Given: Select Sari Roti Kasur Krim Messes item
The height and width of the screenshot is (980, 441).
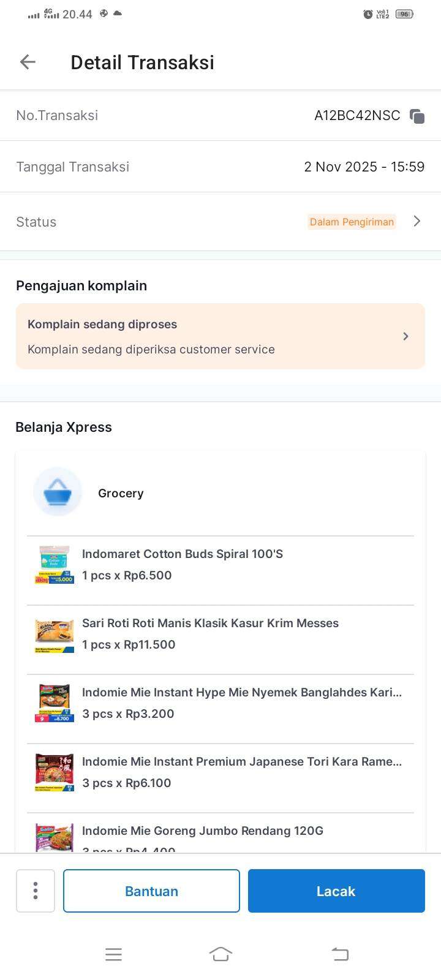Looking at the screenshot, I should [210, 623].
